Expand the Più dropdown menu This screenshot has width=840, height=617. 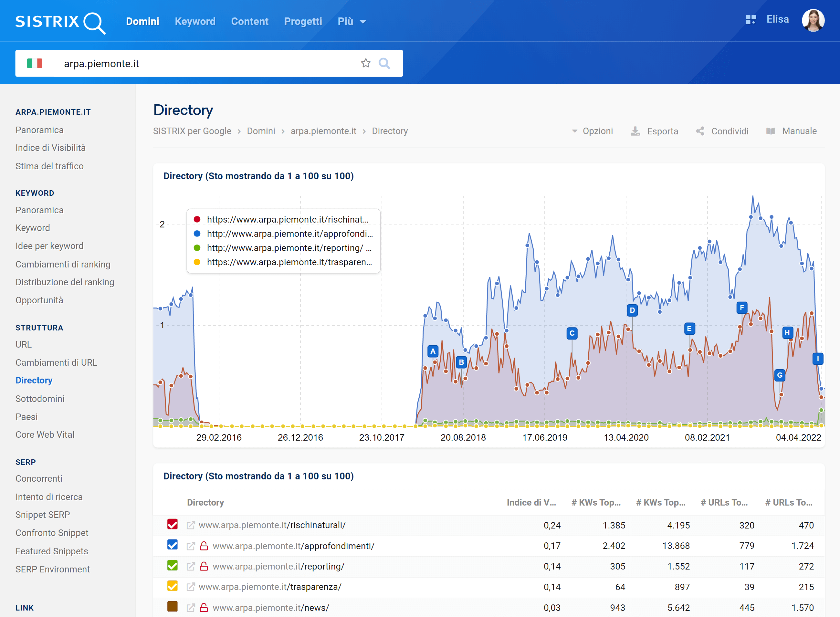coord(352,21)
